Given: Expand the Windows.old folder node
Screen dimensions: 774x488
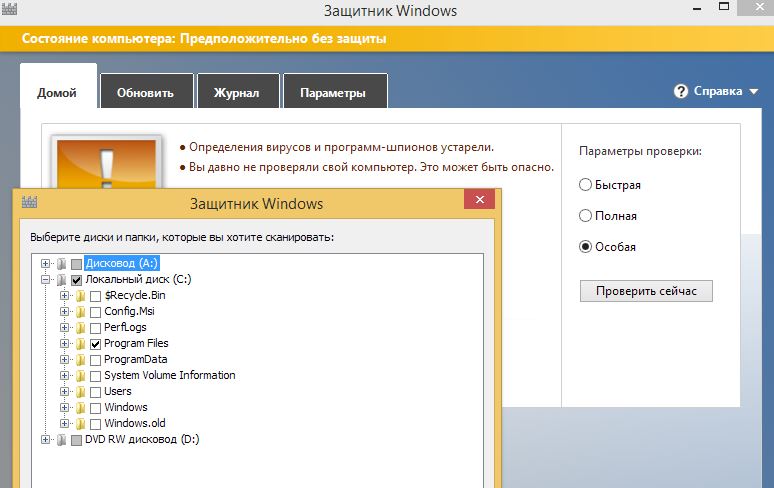Looking at the screenshot, I should tap(64, 423).
